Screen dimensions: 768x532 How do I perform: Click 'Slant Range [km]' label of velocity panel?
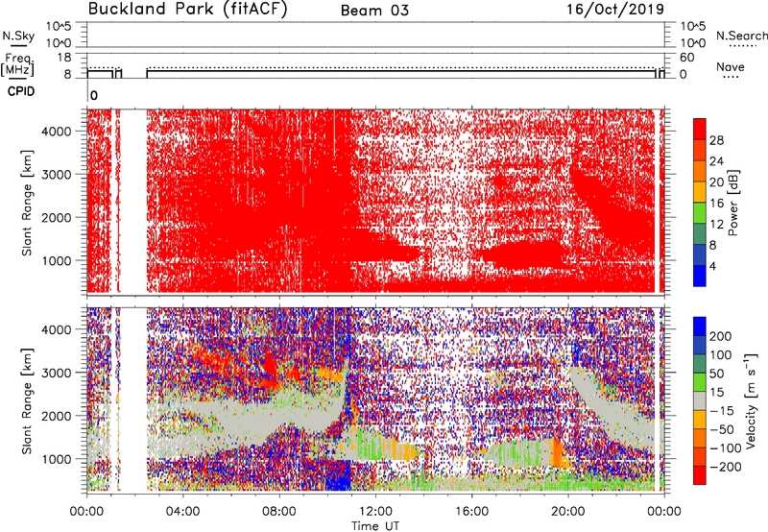pos(27,401)
